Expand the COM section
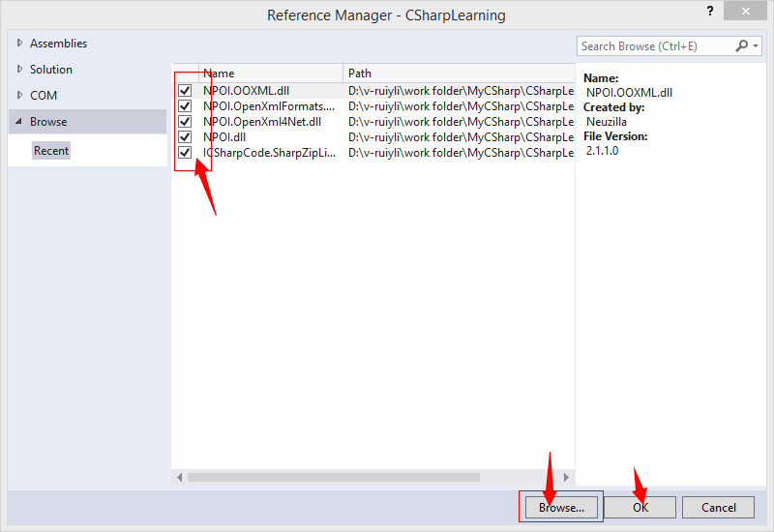The image size is (774, 532). tap(19, 96)
